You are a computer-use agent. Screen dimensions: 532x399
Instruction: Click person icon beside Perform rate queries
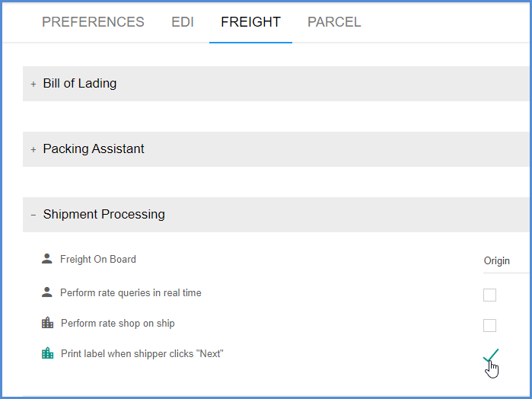tap(47, 292)
